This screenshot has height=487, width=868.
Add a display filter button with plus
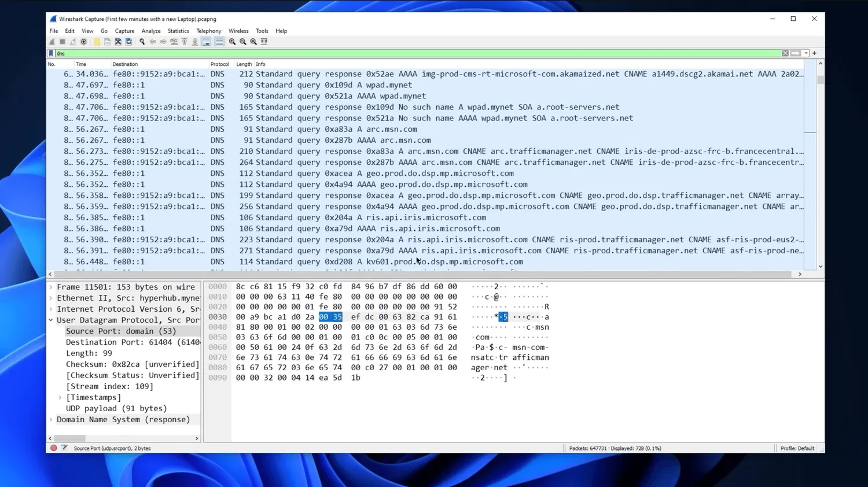[x=814, y=53]
